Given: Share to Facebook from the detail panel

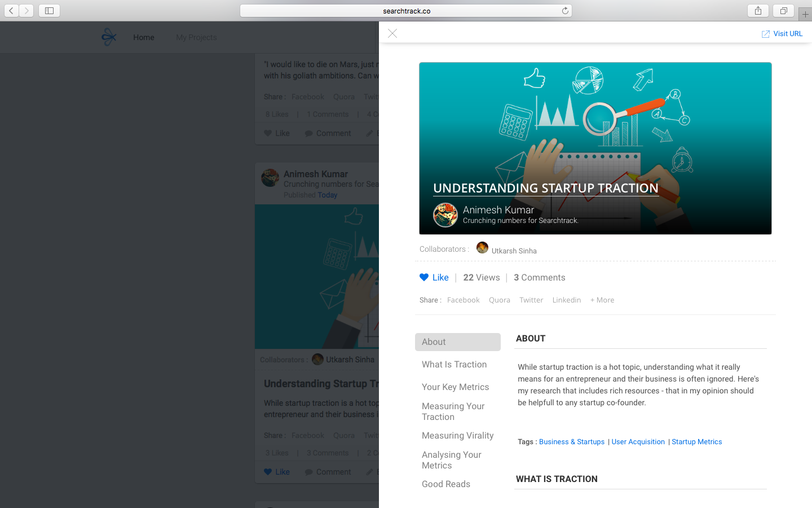Looking at the screenshot, I should coord(464,300).
